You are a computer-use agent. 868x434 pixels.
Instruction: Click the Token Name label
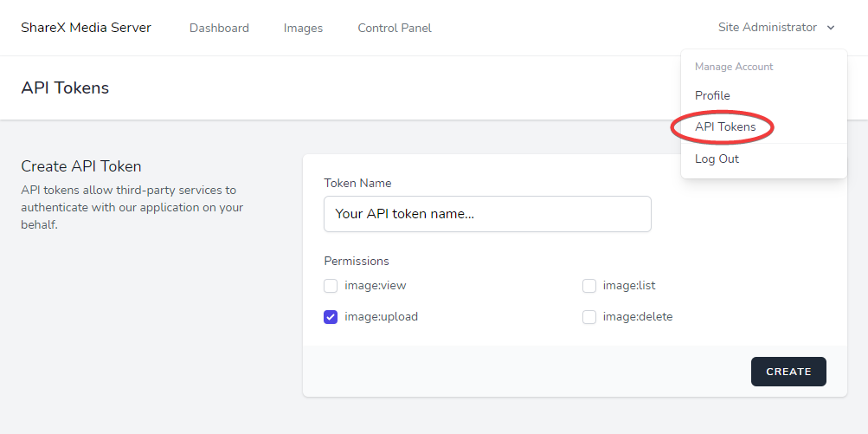(x=357, y=183)
